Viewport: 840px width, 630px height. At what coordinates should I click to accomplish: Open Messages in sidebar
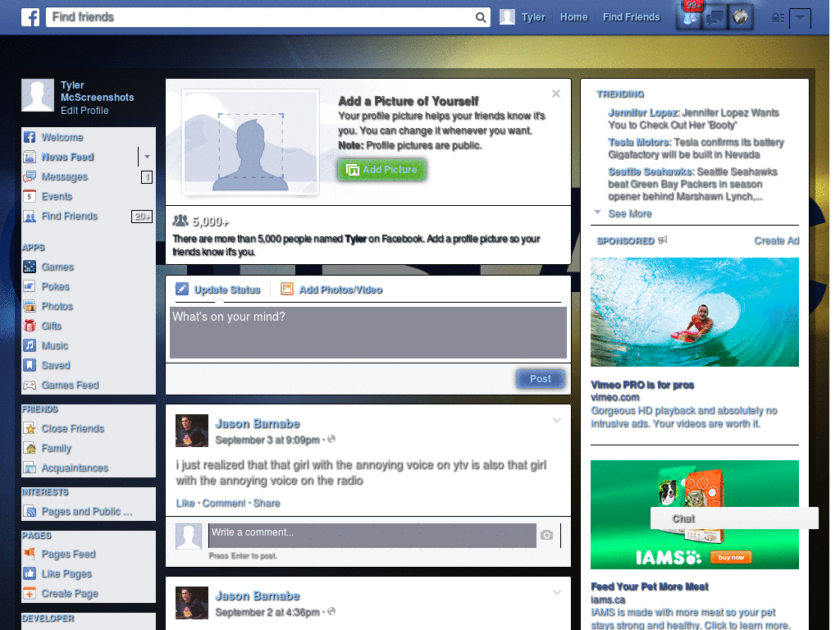click(64, 177)
